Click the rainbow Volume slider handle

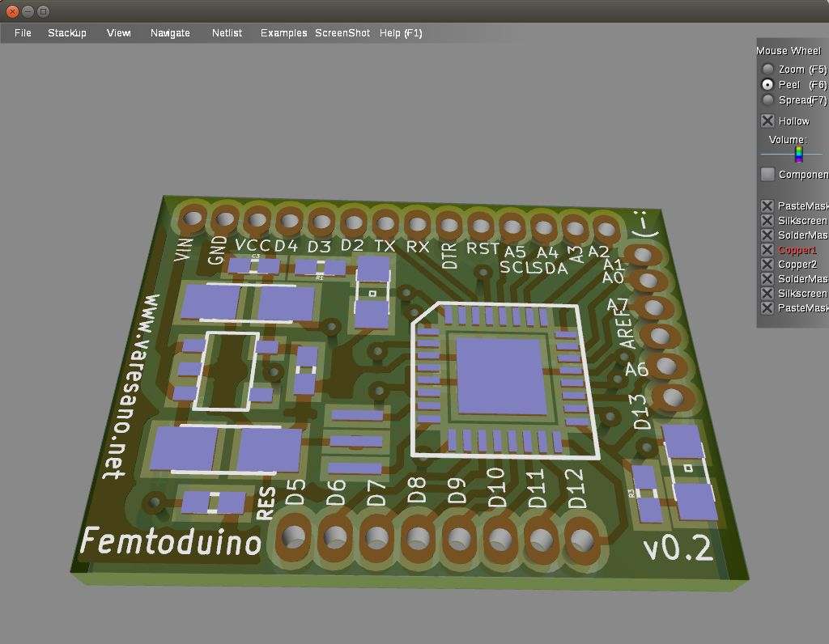799,155
